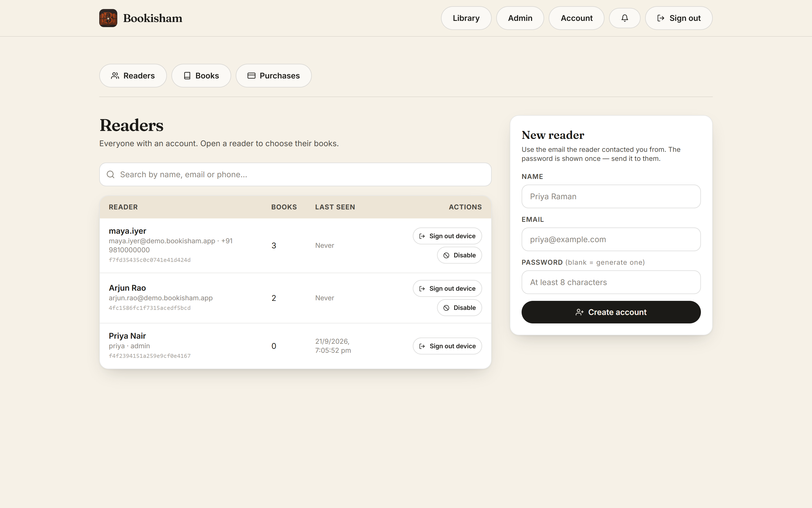This screenshot has width=812, height=508.
Task: Click the Reader column header
Action: [123, 207]
